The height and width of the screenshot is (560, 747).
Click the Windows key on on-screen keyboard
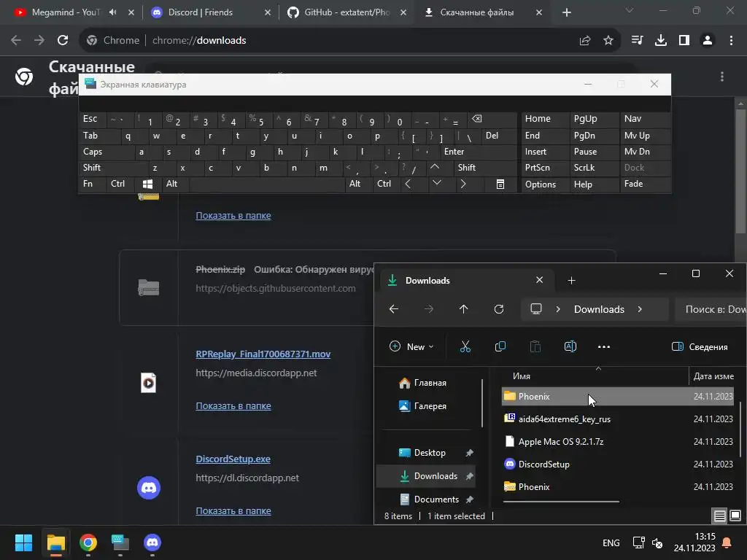[x=147, y=184]
